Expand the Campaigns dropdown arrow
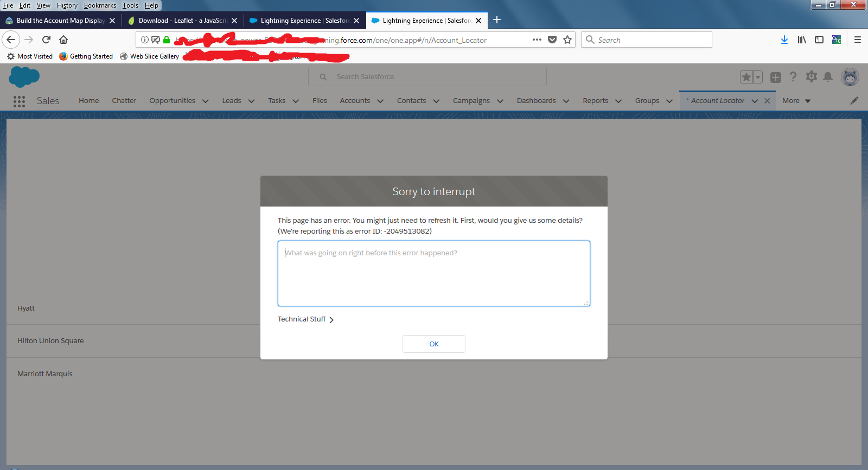The image size is (868, 470). 500,101
